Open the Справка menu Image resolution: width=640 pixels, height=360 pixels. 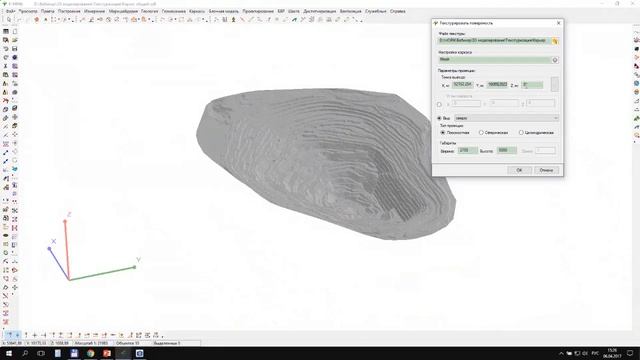coord(397,11)
